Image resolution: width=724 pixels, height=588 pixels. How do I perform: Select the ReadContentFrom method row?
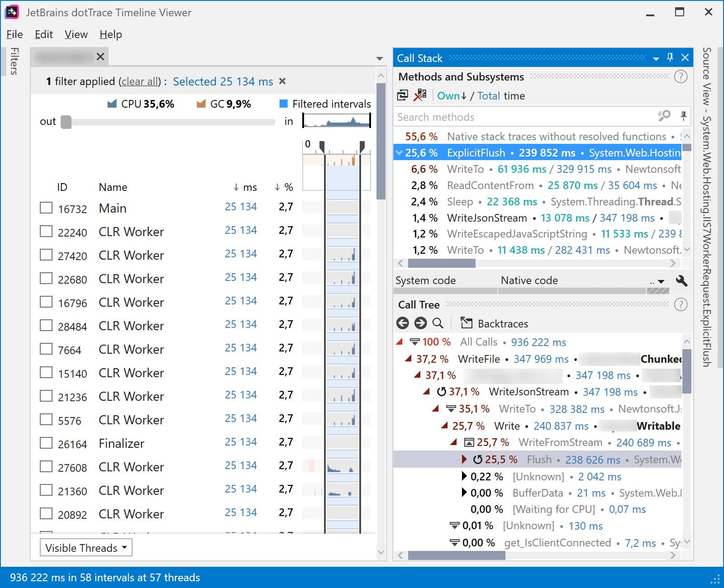pyautogui.click(x=538, y=185)
